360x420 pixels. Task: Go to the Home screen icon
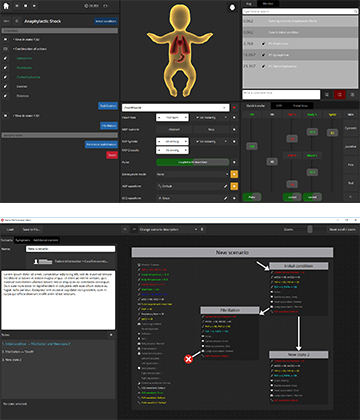[6, 6]
